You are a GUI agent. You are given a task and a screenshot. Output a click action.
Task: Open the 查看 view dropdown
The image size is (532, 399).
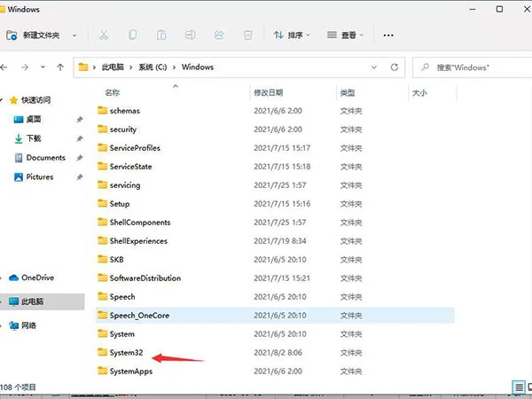(345, 35)
